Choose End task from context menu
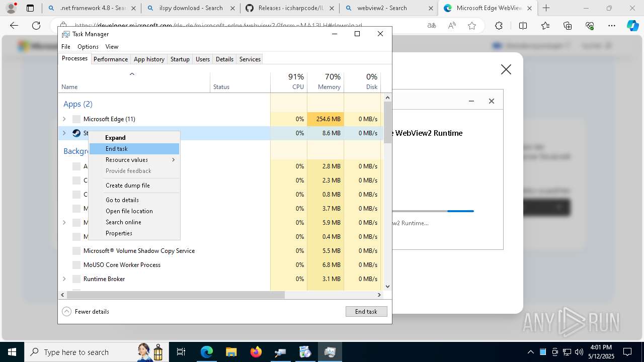The width and height of the screenshot is (644, 362). pyautogui.click(x=134, y=149)
